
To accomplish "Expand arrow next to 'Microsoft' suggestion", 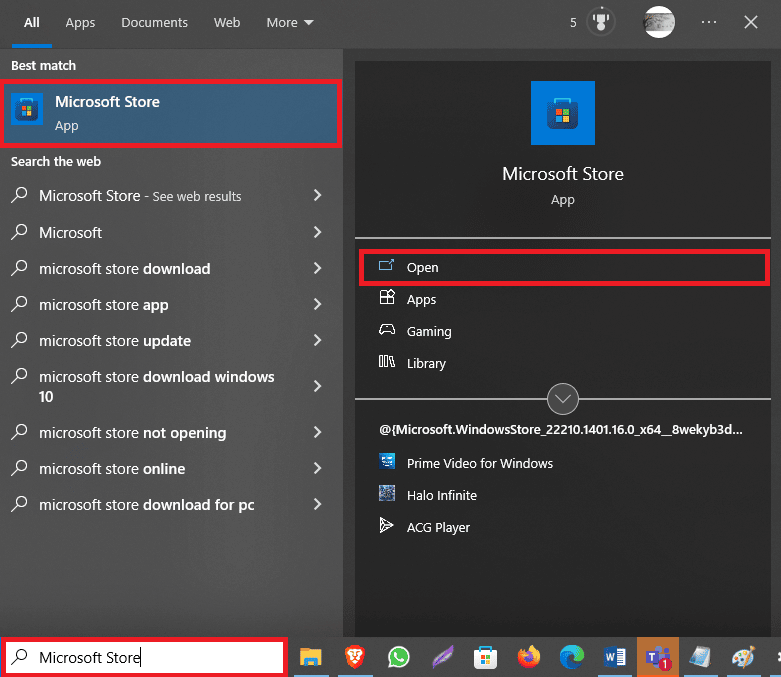I will 317,232.
